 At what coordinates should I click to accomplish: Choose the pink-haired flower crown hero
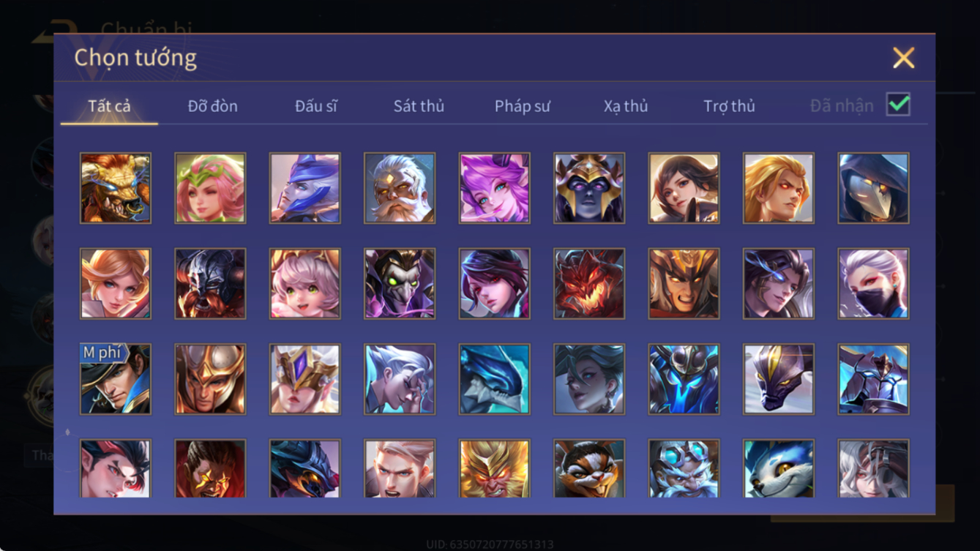pos(210,188)
